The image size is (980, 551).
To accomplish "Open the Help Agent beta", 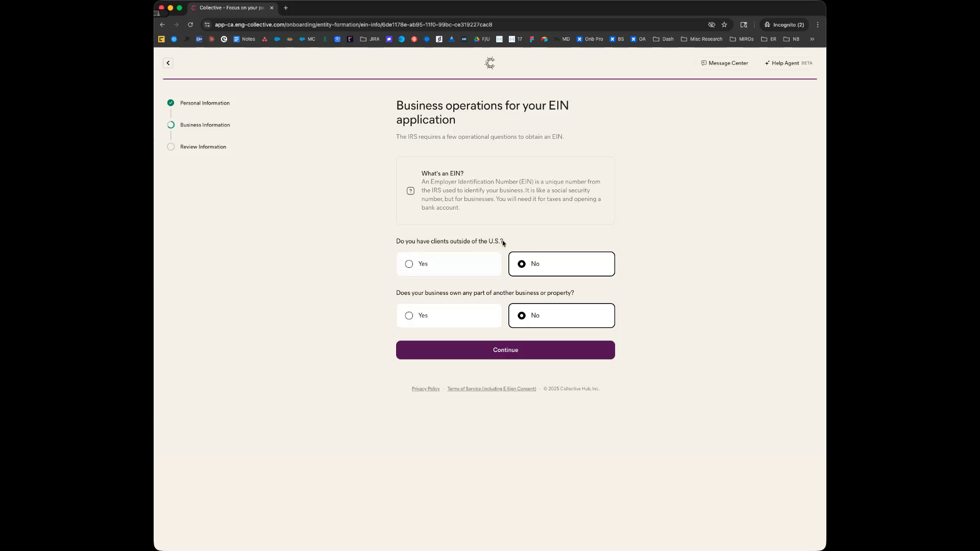I will (789, 63).
